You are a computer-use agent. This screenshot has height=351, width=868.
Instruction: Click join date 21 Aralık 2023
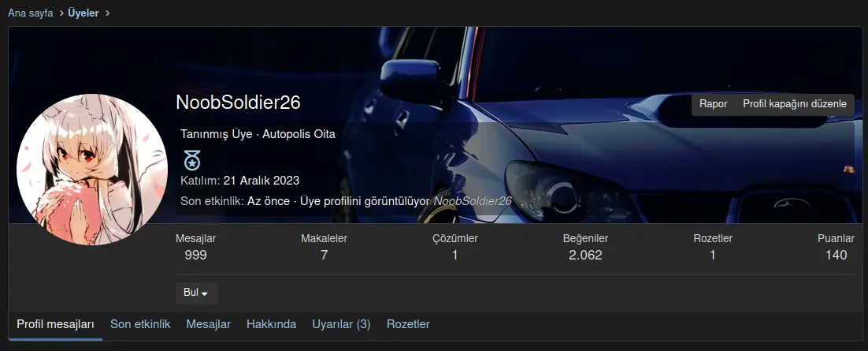[262, 181]
